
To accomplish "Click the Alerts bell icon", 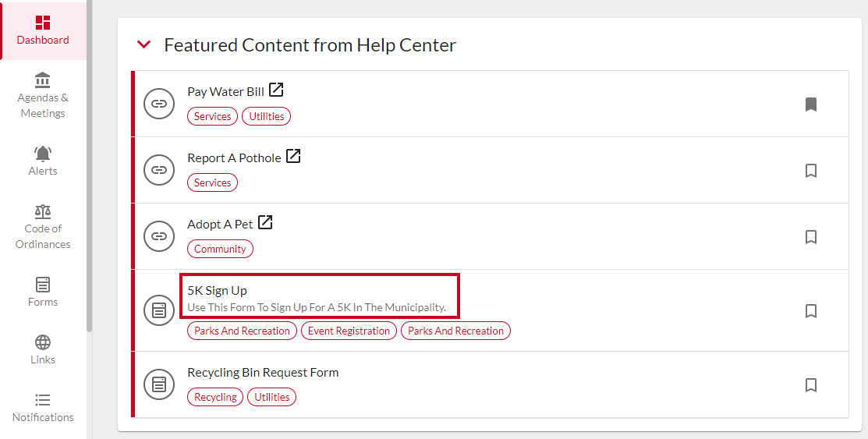I will coord(43,154).
